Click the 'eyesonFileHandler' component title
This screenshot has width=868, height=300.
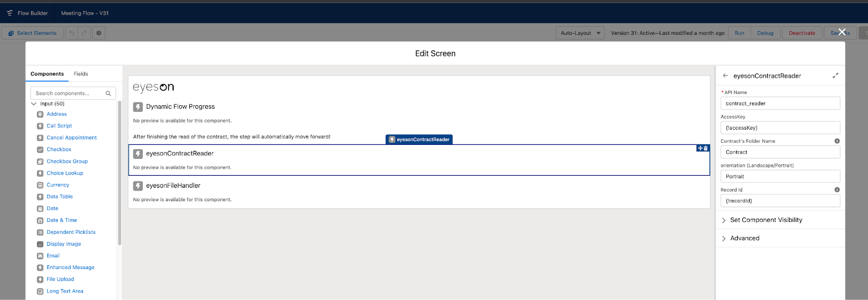[x=173, y=186]
